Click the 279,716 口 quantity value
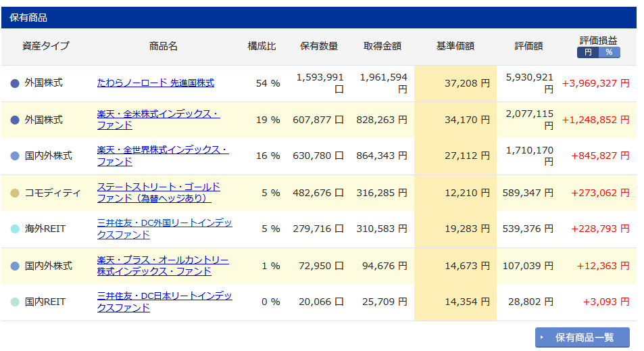 (318, 229)
